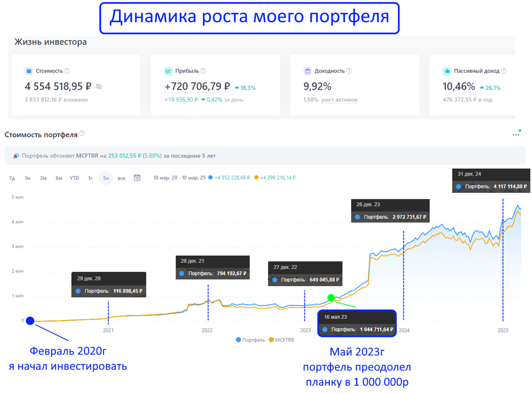
Task: Click help icon next to Доходность
Action: 349,71
